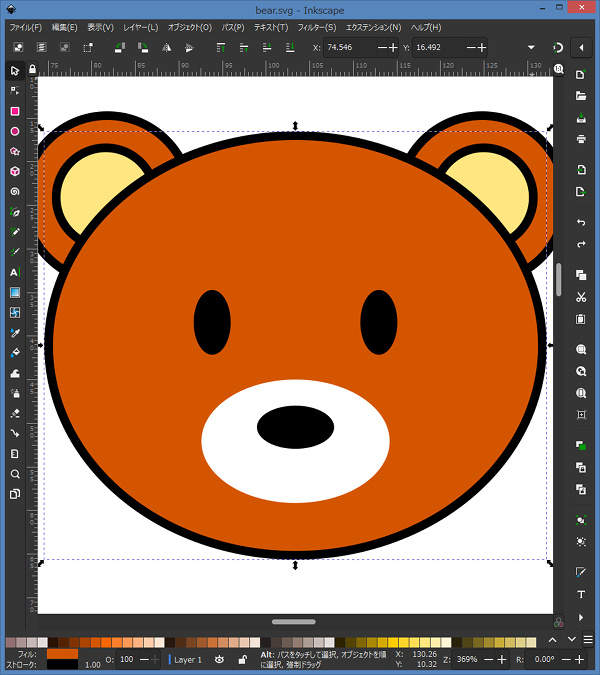Image resolution: width=600 pixels, height=675 pixels.
Task: Expand commands bar overflow arrow
Action: coord(581,617)
